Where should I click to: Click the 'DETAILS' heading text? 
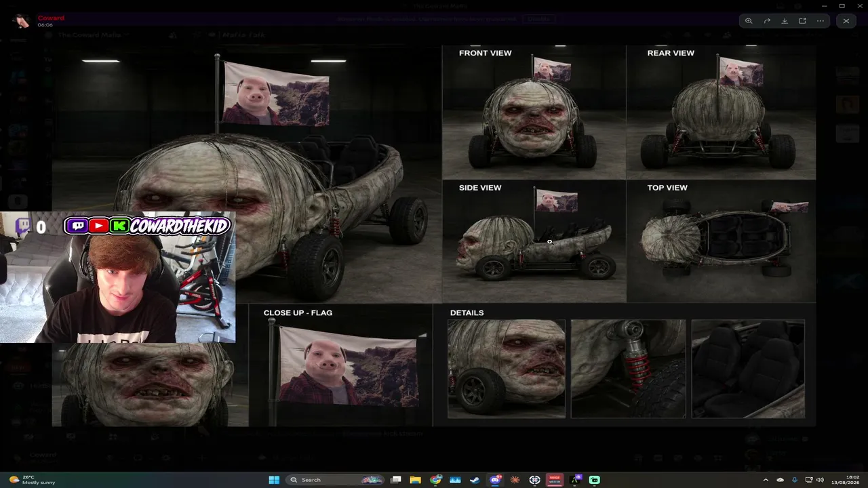click(x=467, y=312)
